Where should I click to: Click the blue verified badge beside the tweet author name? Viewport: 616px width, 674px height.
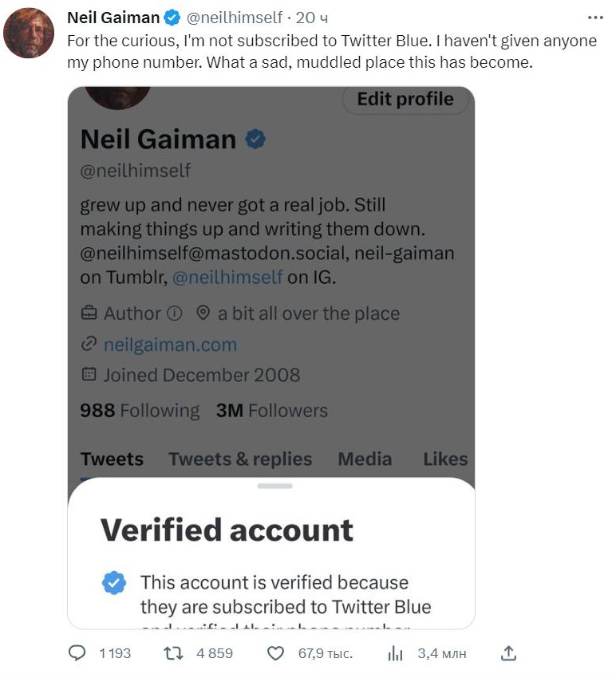(x=172, y=18)
